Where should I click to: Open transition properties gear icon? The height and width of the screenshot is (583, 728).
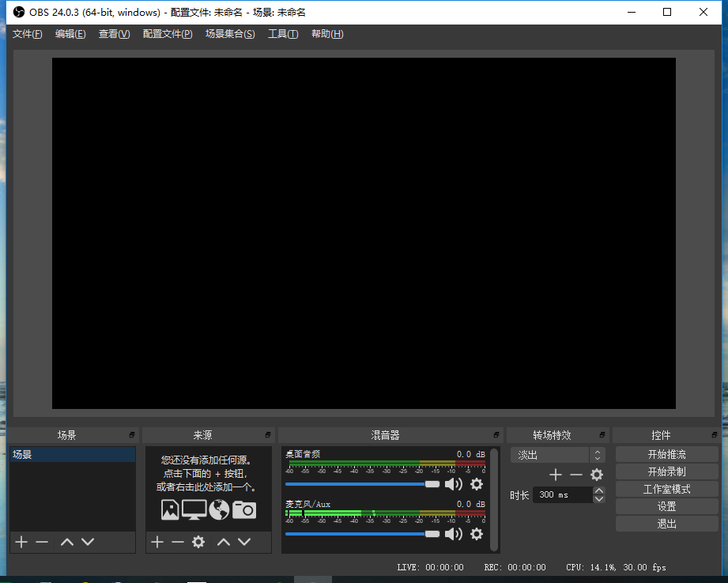[x=597, y=475]
